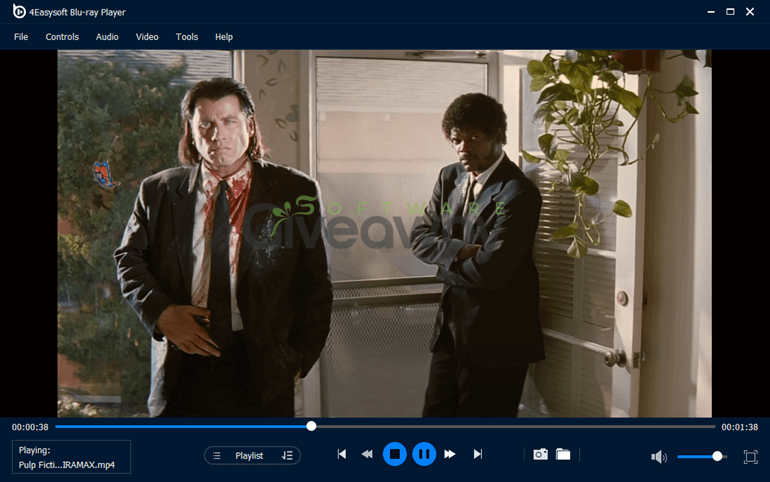The image size is (770, 482).
Task: Click the volume slider knob
Action: pos(717,456)
